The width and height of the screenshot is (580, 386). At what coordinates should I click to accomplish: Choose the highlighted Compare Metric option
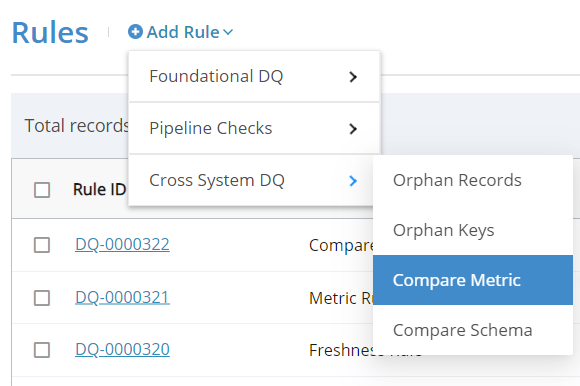(x=473, y=280)
